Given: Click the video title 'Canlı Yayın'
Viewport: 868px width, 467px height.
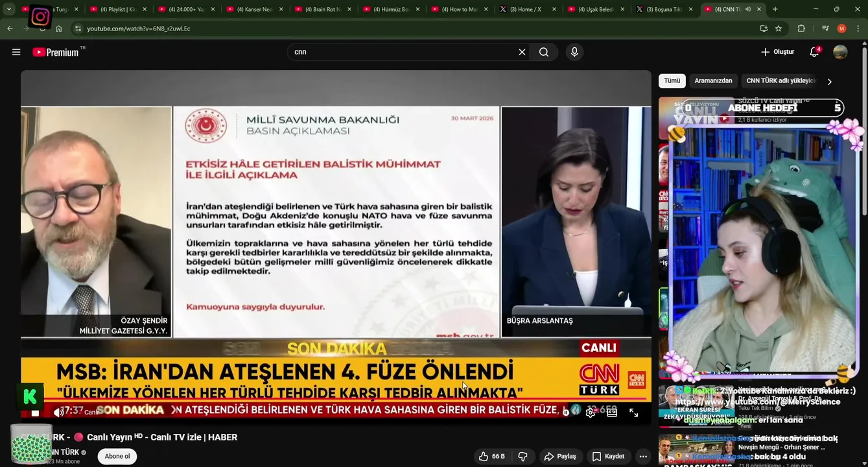Looking at the screenshot, I should coord(128,438).
